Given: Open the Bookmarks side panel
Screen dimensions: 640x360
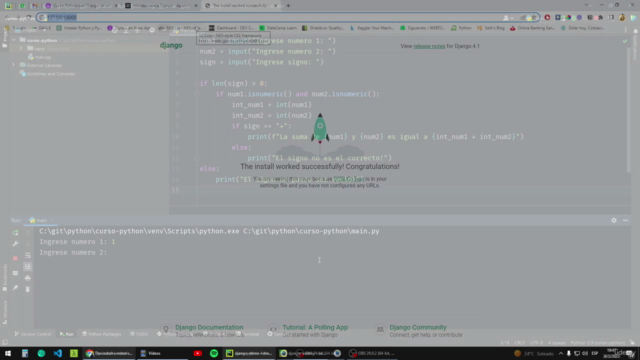Looking at the screenshot, I should tap(4, 278).
